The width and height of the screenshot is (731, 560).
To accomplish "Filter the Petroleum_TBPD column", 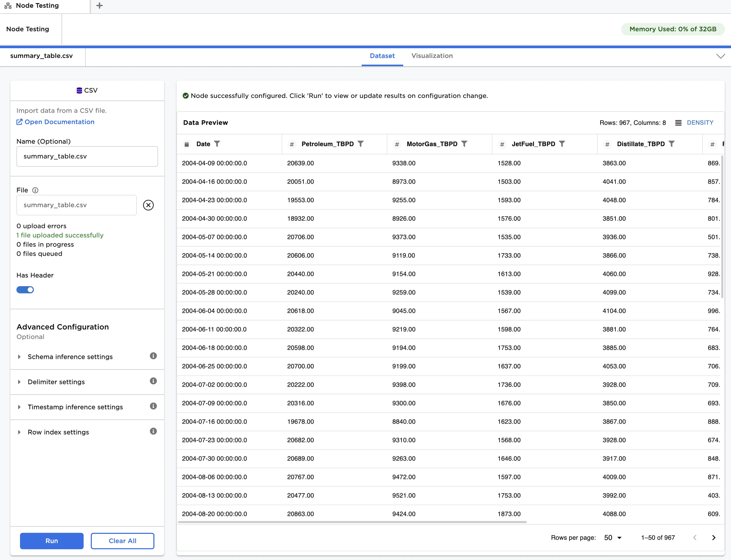I will point(360,144).
